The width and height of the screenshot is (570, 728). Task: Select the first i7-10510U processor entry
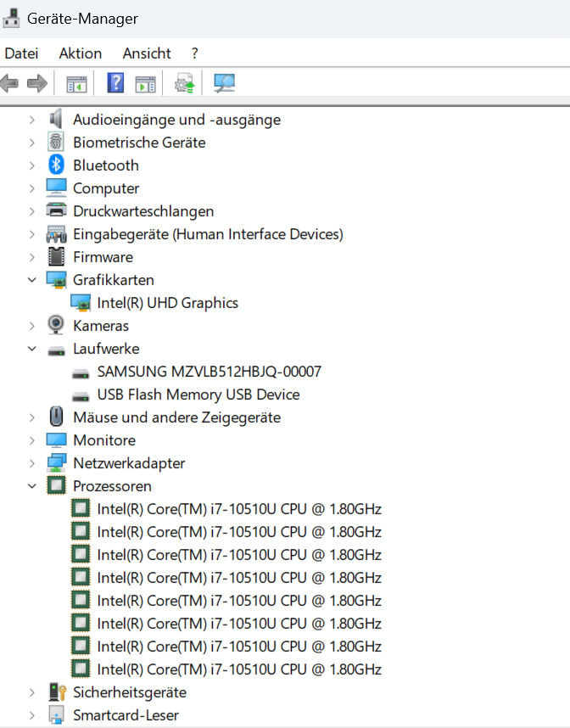[x=239, y=509]
